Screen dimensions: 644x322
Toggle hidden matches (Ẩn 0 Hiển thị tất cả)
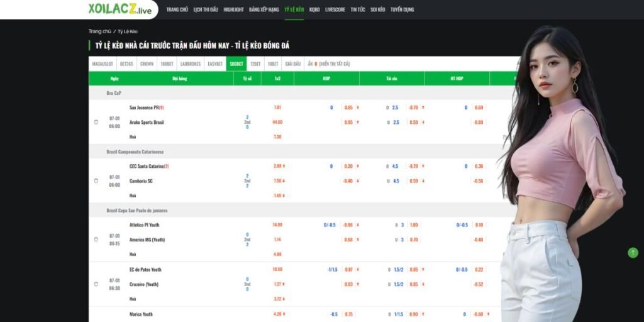328,64
